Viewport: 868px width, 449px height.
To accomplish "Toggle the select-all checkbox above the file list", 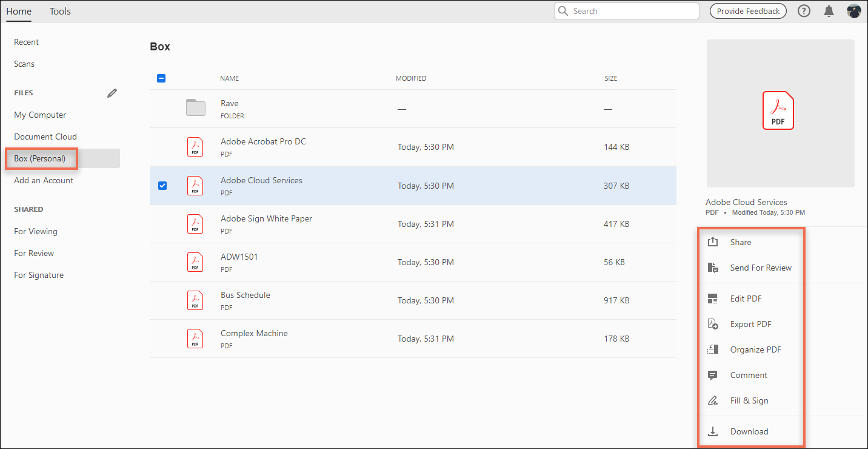I will click(x=161, y=78).
